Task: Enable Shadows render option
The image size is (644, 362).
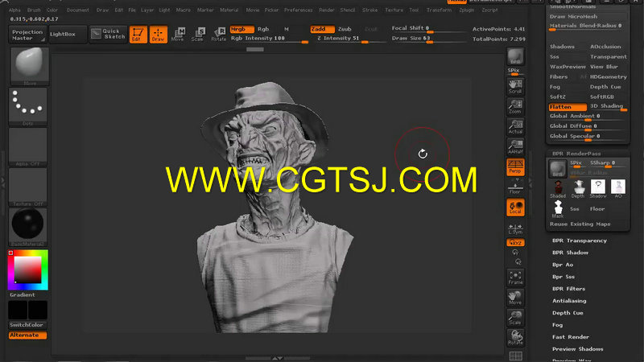Action: click(x=562, y=47)
